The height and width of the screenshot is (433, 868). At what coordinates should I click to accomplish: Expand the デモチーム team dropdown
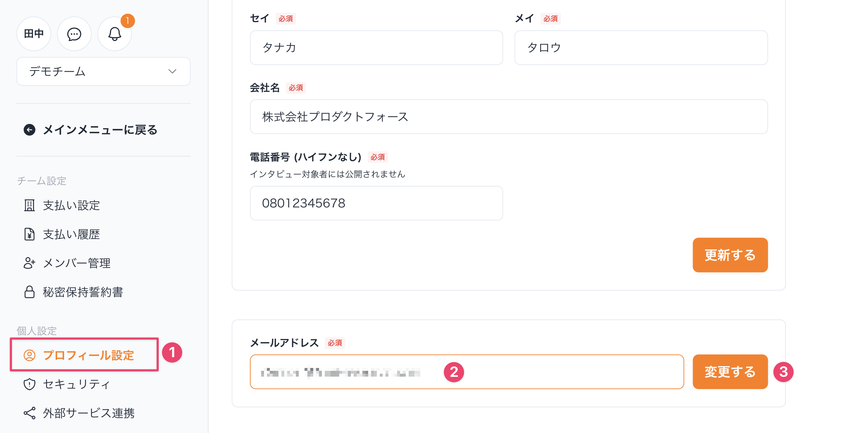(103, 72)
